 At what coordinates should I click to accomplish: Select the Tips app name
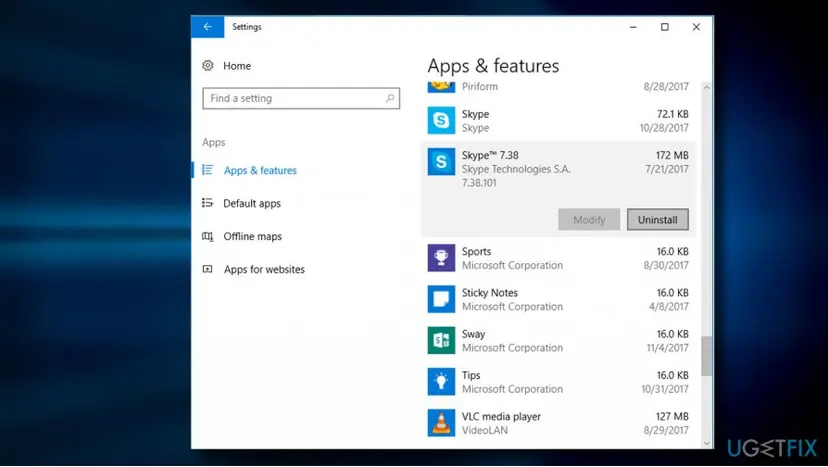tap(471, 375)
